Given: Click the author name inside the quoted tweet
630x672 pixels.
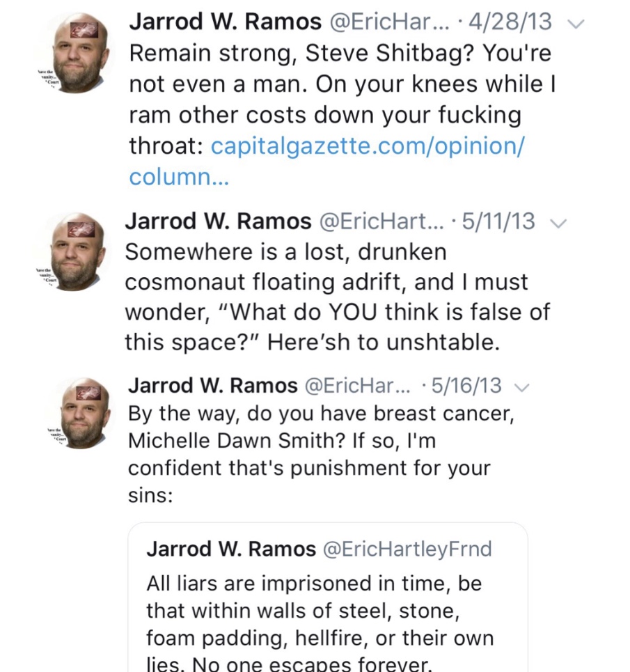Looking at the screenshot, I should tap(230, 549).
